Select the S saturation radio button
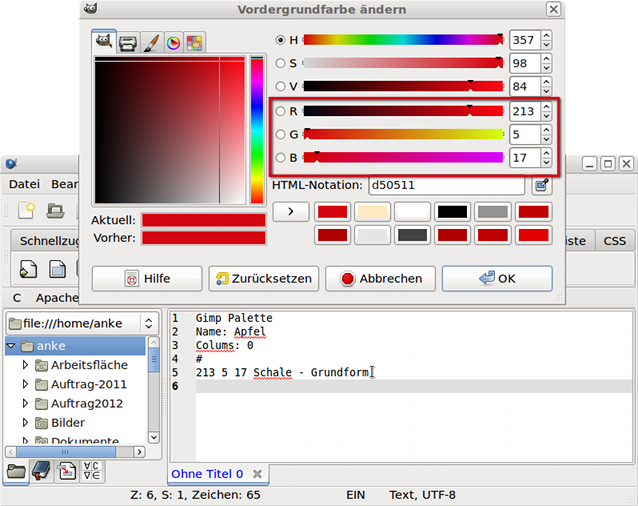The image size is (638, 506). [281, 63]
